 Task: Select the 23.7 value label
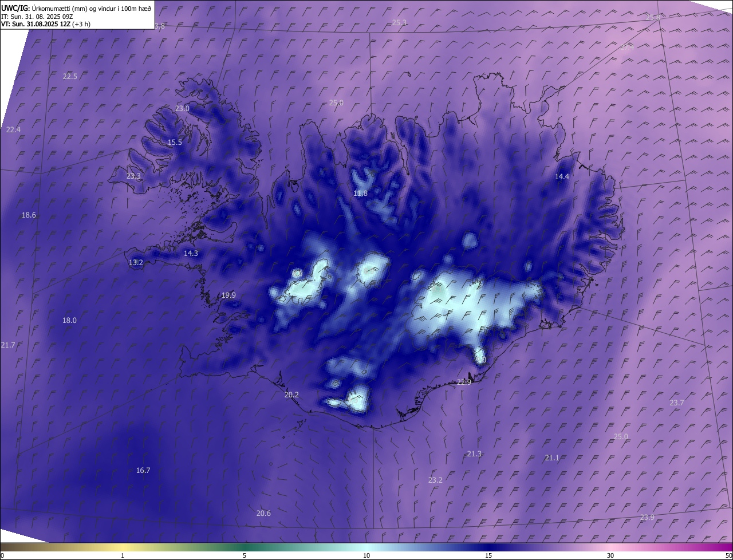(x=677, y=403)
